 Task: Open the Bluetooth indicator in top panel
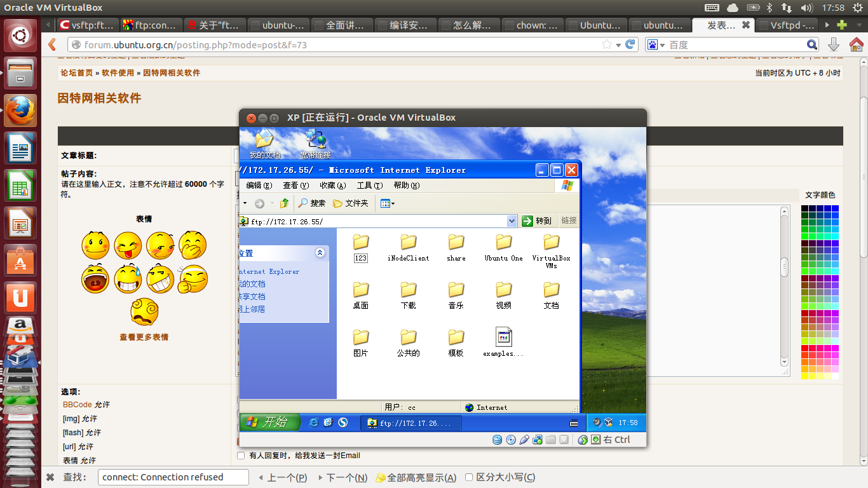tap(768, 8)
